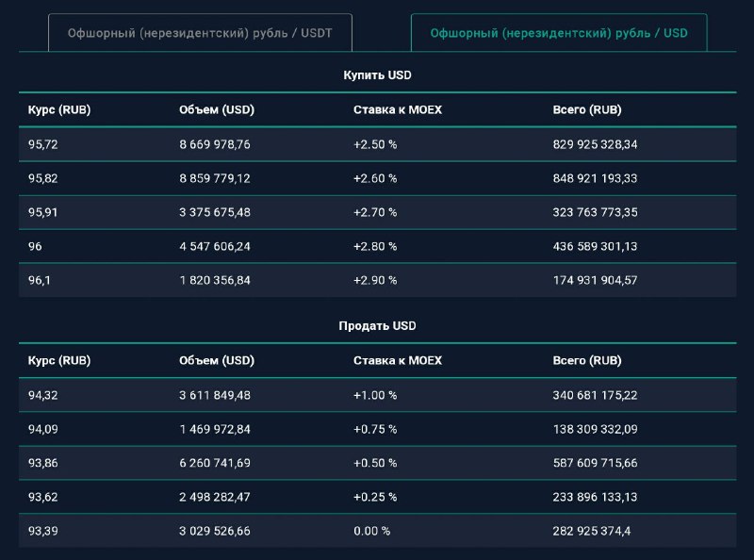This screenshot has width=754, height=560.
Task: Select the Офшорный рубль / USD tab
Action: click(x=559, y=33)
